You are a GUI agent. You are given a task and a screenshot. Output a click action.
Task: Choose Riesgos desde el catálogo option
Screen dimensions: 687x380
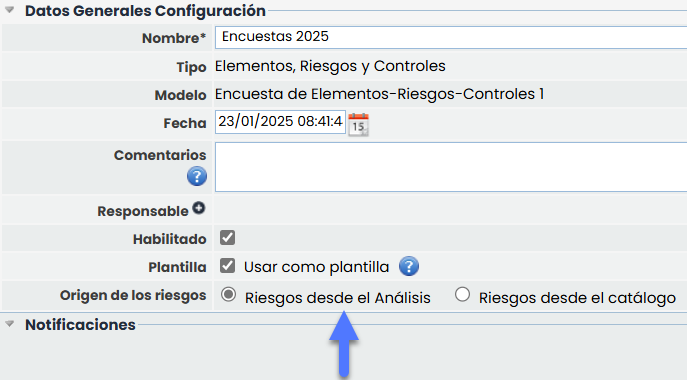pyautogui.click(x=462, y=295)
